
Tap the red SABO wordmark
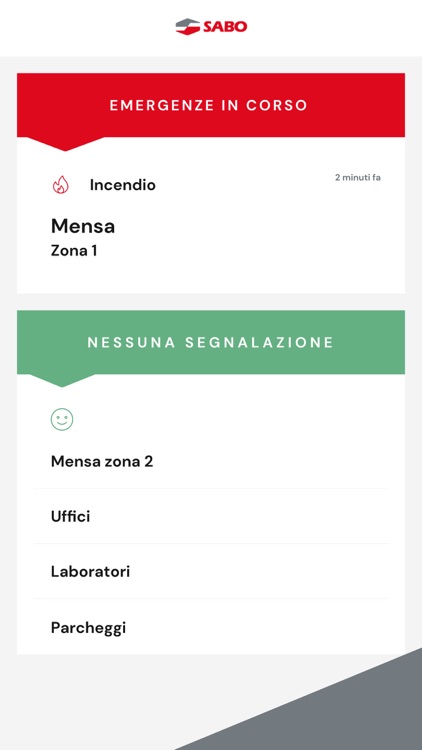[225, 27]
